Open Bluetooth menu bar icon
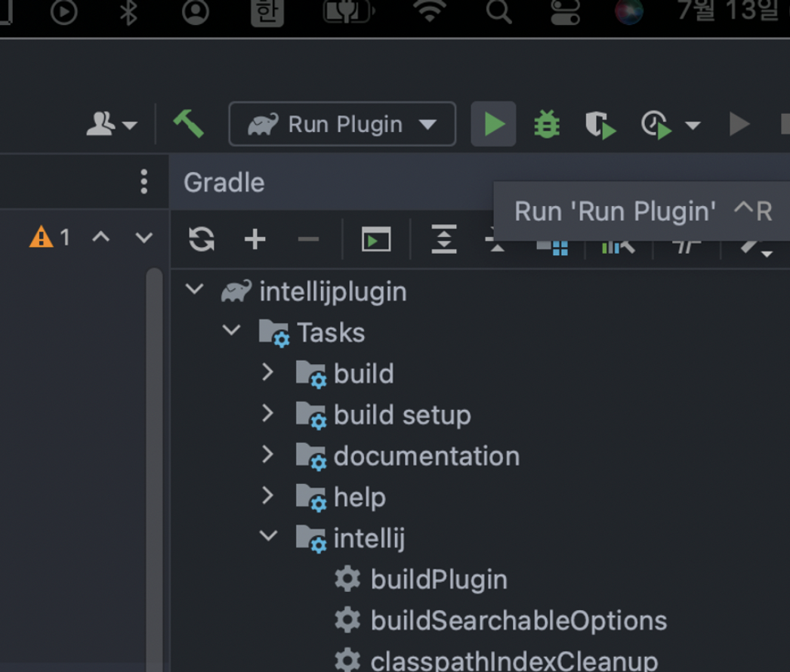This screenshot has height=672, width=790. coord(128,12)
